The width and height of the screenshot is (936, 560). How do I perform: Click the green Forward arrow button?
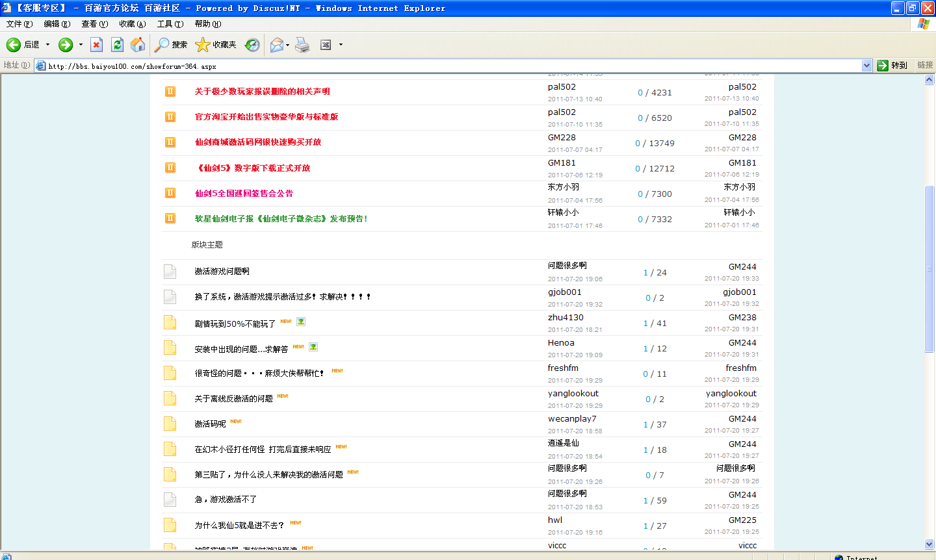pos(66,44)
